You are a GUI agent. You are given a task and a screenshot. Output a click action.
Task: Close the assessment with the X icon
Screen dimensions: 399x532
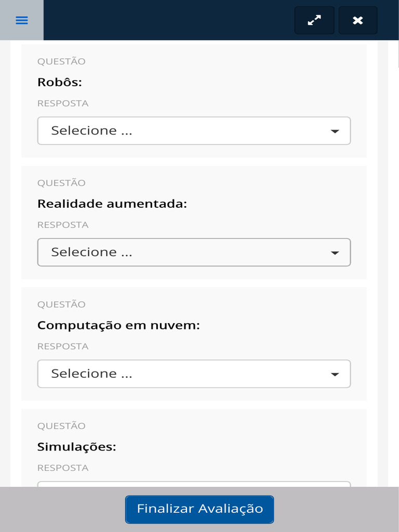pyautogui.click(x=358, y=20)
